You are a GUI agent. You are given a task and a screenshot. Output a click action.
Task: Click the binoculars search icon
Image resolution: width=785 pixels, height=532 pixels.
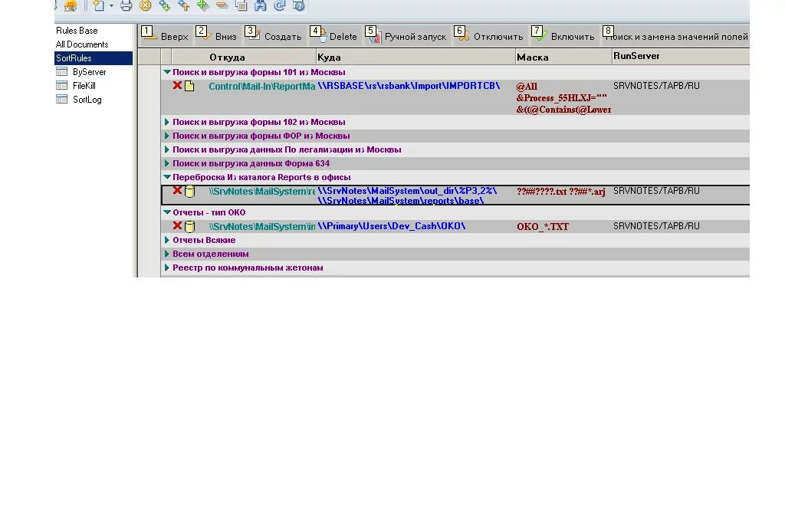point(260,5)
